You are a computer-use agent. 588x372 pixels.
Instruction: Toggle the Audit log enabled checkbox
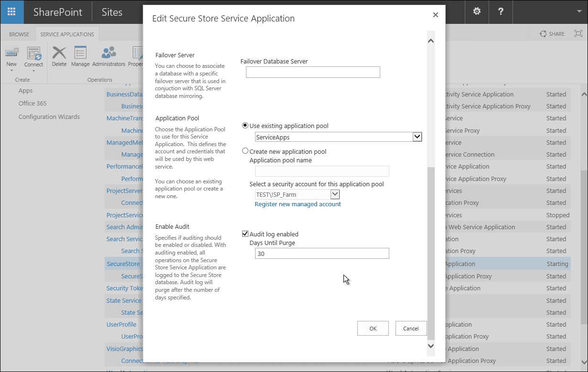245,234
